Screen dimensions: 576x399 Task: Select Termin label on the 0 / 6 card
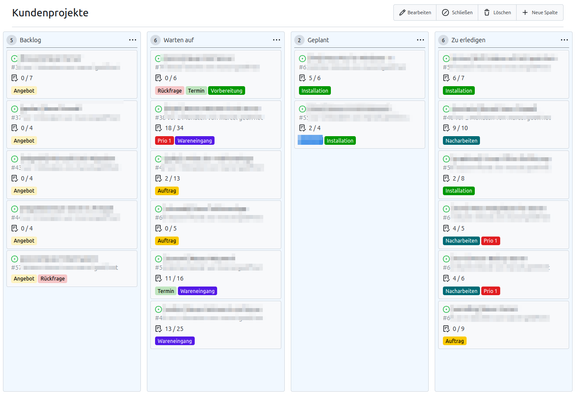tap(196, 91)
